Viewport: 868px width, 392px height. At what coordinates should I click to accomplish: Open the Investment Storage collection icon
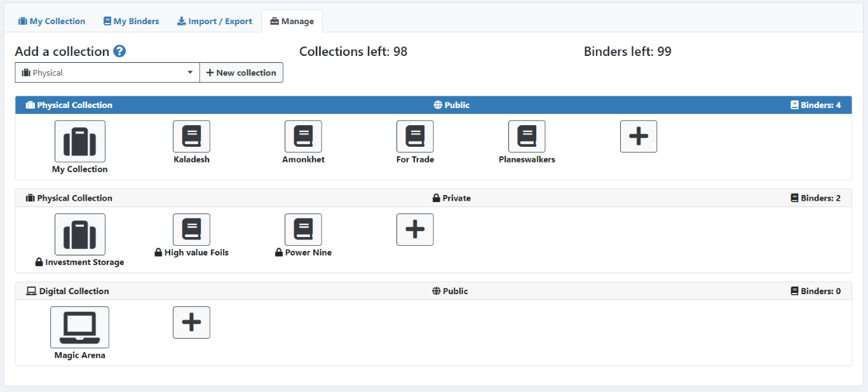click(80, 234)
